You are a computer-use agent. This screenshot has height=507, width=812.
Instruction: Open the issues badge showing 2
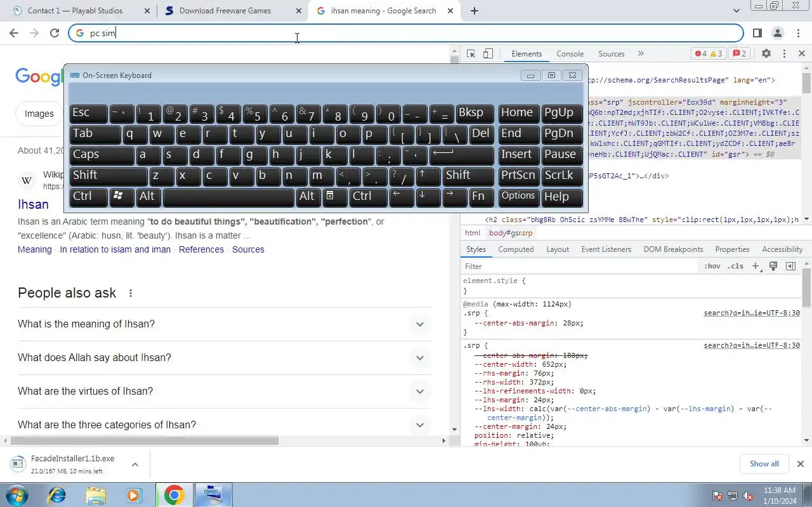740,54
